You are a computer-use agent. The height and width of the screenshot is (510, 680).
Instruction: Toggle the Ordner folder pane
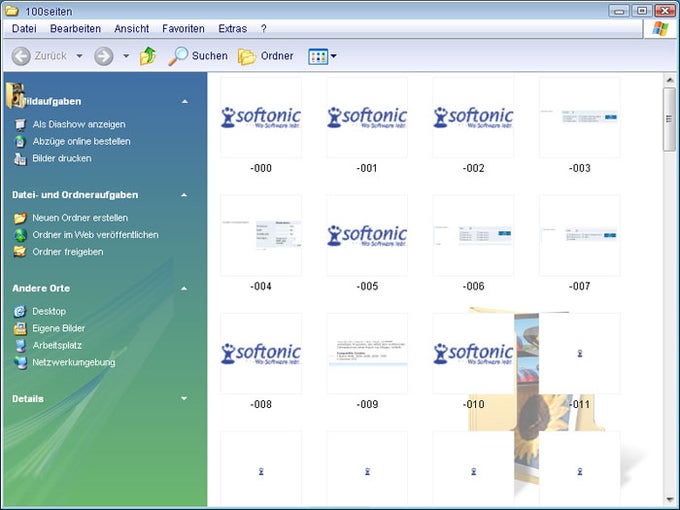coord(266,56)
